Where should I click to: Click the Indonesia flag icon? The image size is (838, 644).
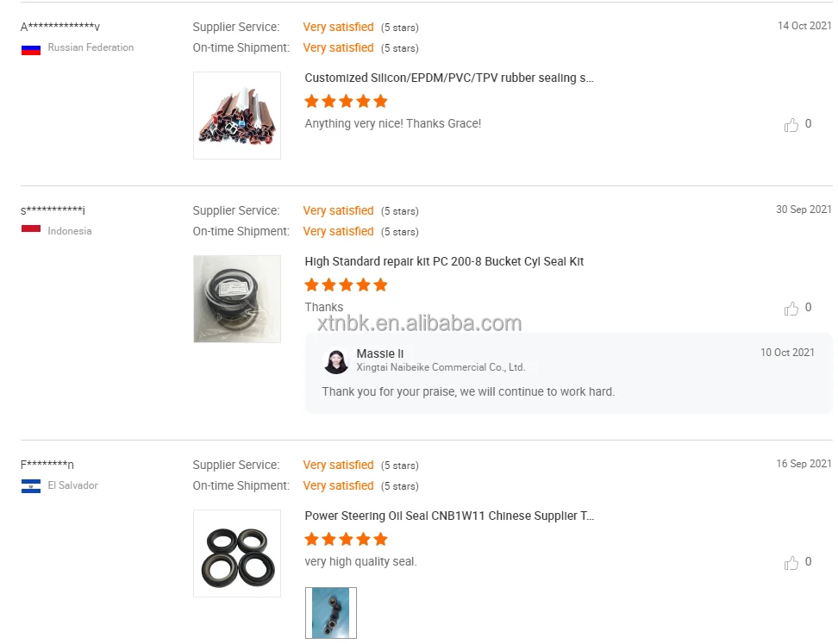point(31,229)
